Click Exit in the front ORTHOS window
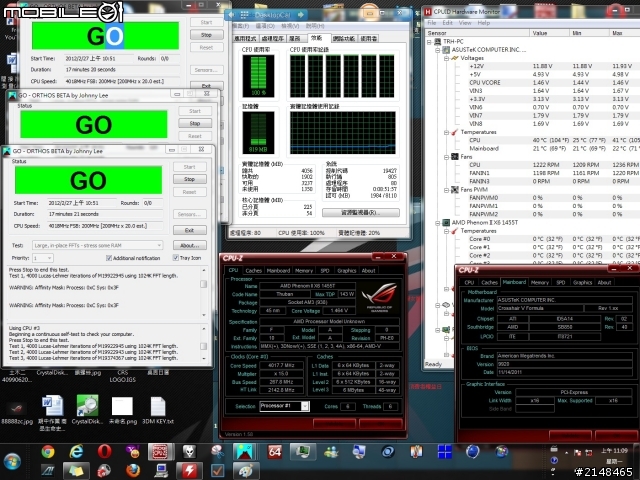Viewport: 640px width, 480px height. coord(189,230)
